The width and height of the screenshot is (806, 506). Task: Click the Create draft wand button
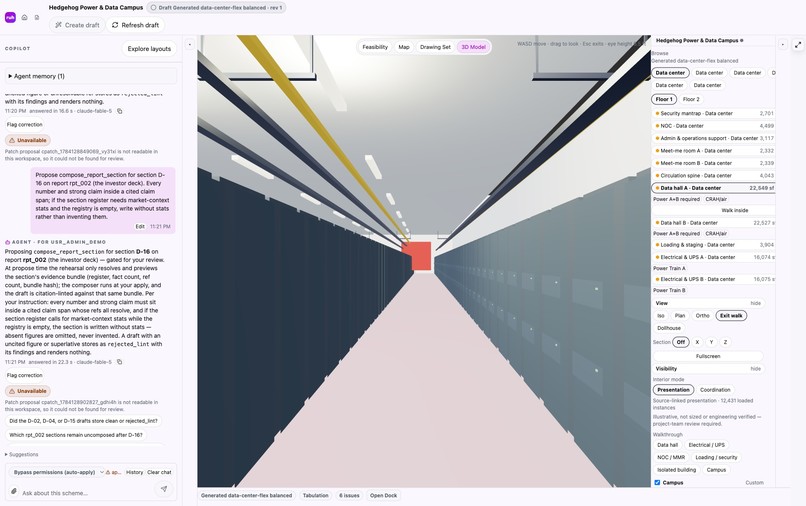point(77,25)
